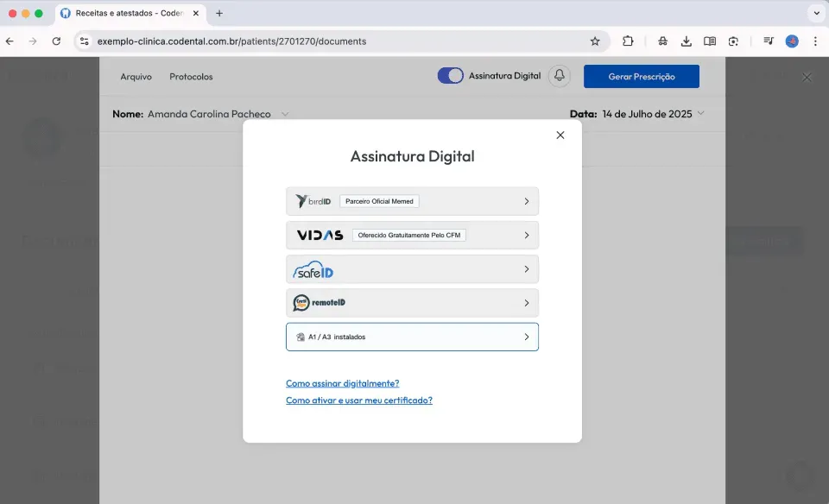Open the browser extensions puzzle icon
829x504 pixels.
(x=628, y=41)
